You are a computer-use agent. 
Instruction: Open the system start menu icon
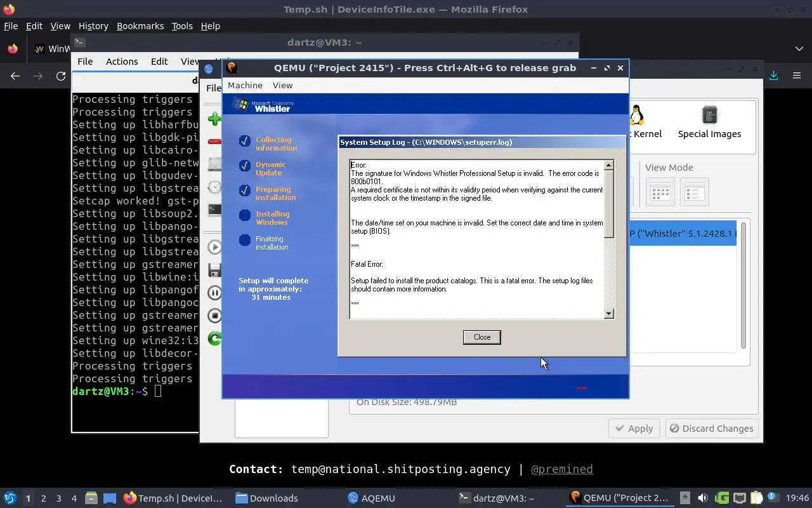click(x=10, y=498)
